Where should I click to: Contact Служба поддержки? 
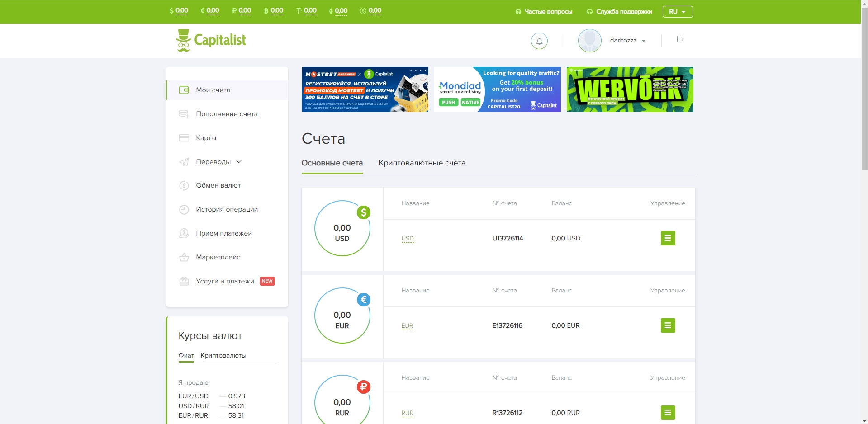pos(624,12)
